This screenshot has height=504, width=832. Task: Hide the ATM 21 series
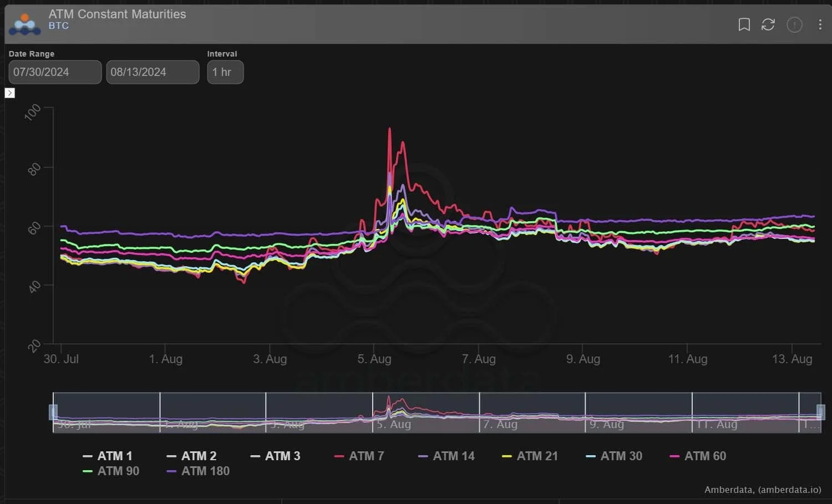[530, 456]
